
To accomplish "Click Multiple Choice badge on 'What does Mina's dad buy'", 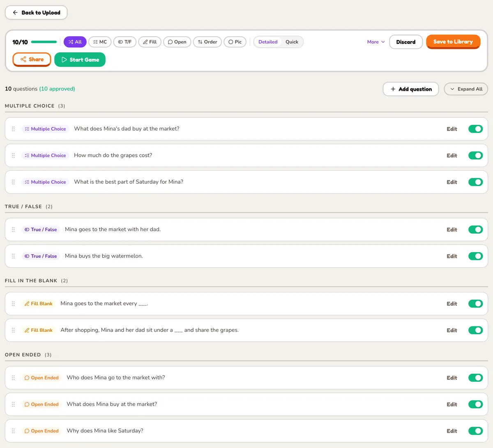I will tap(45, 129).
